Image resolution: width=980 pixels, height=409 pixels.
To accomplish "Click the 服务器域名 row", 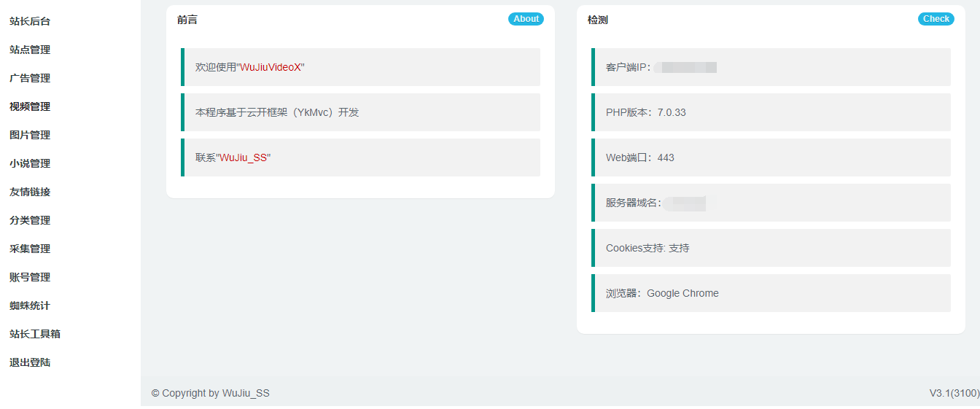I will click(771, 203).
